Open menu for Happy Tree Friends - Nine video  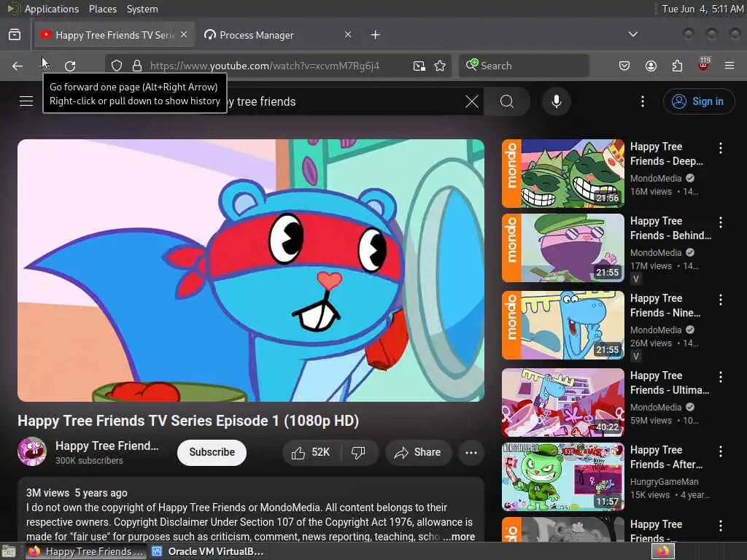coord(720,300)
